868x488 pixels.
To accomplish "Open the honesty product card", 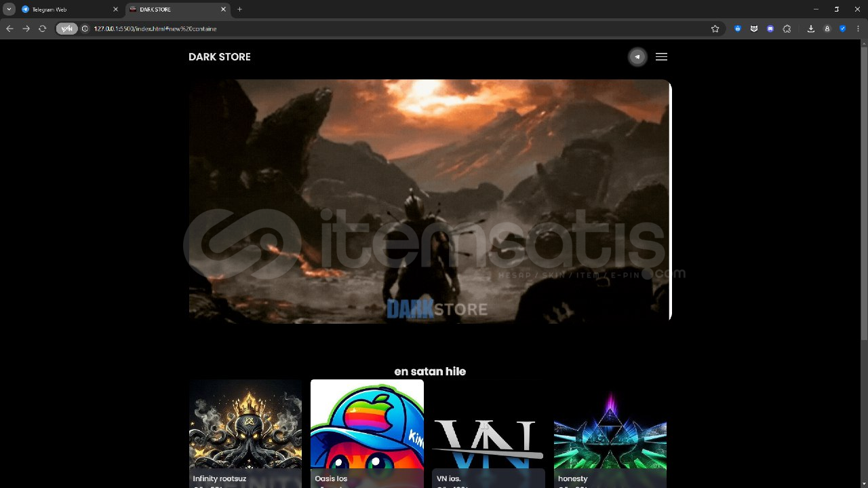I will pos(610,434).
